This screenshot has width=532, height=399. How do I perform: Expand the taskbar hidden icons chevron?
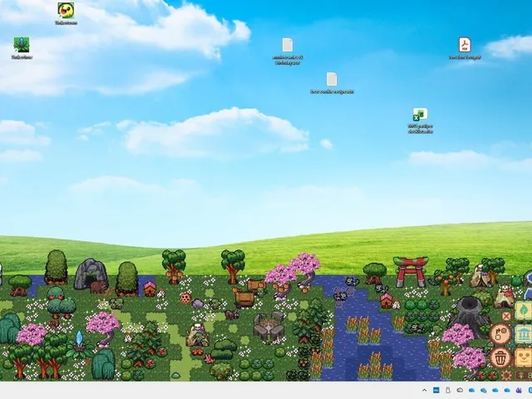[424, 390]
